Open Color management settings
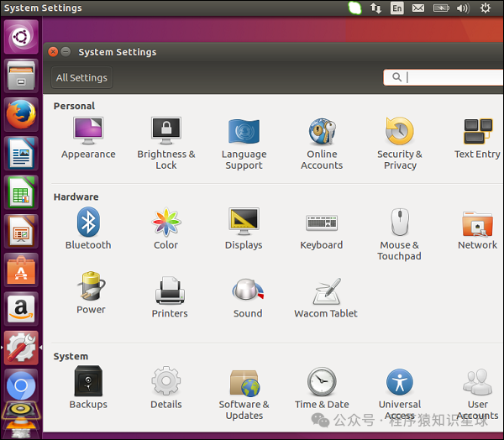This screenshot has height=440, width=504. click(x=165, y=228)
